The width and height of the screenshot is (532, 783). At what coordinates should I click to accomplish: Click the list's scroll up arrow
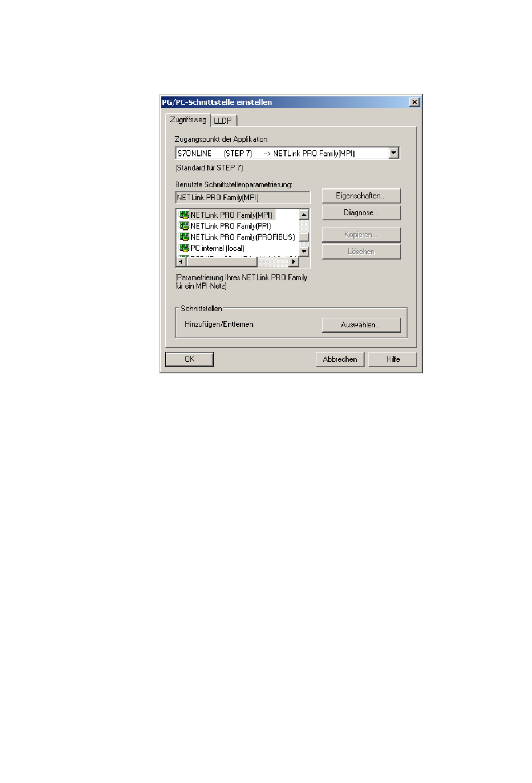click(x=304, y=215)
